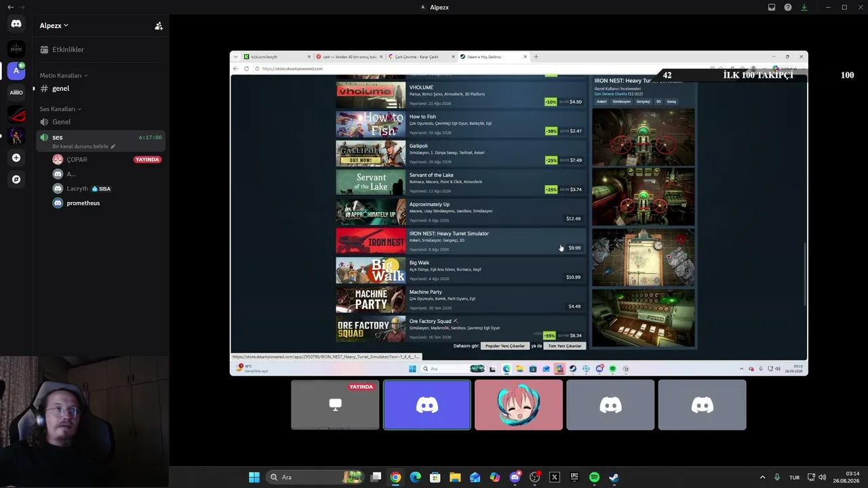Click Tüm Yeni Çıkanlar button in stream
The width and height of the screenshot is (868, 488).
565,346
